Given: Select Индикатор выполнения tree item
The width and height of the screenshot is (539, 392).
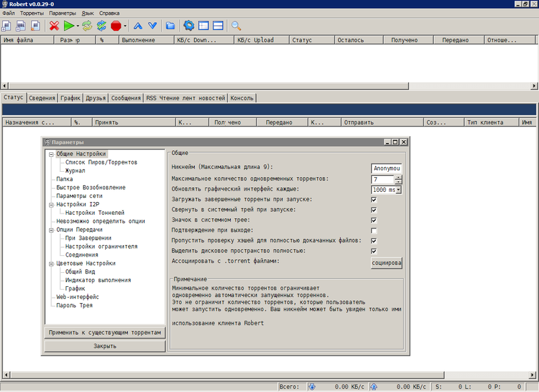Looking at the screenshot, I should click(x=98, y=280).
